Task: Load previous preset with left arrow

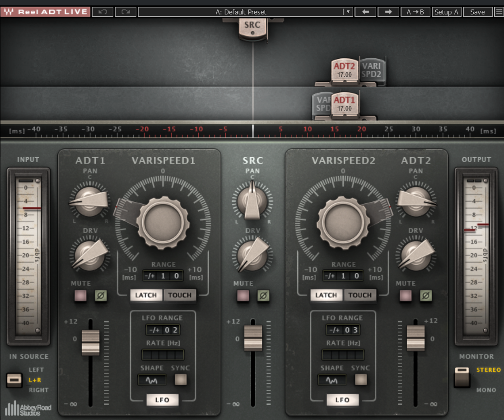Action: click(x=365, y=12)
